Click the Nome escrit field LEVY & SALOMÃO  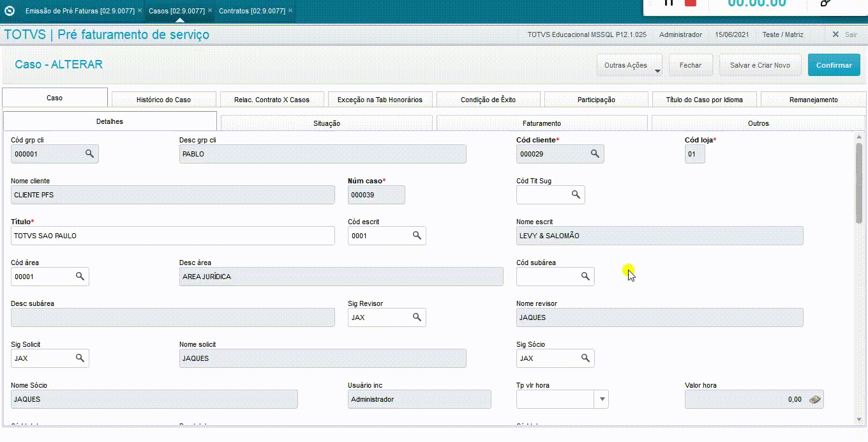[660, 236]
